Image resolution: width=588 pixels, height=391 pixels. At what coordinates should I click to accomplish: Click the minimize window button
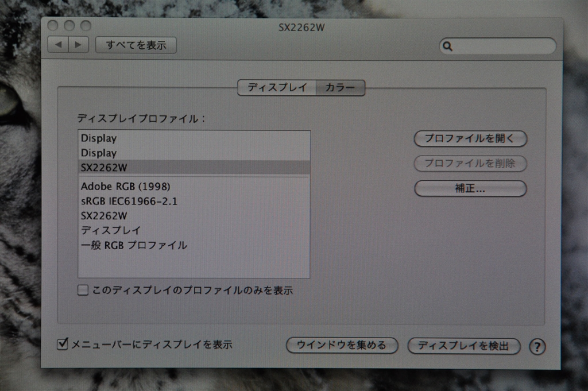tap(69, 25)
